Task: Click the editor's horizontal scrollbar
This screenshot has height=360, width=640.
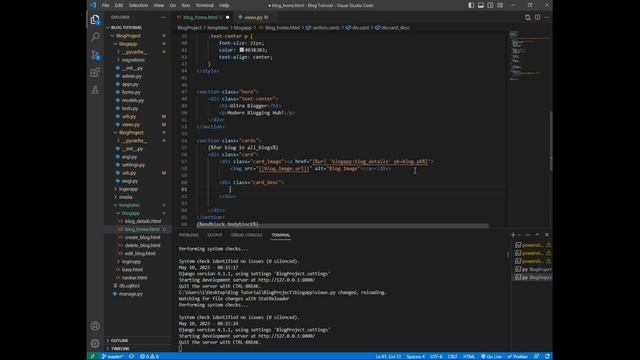Action: pyautogui.click(x=342, y=226)
